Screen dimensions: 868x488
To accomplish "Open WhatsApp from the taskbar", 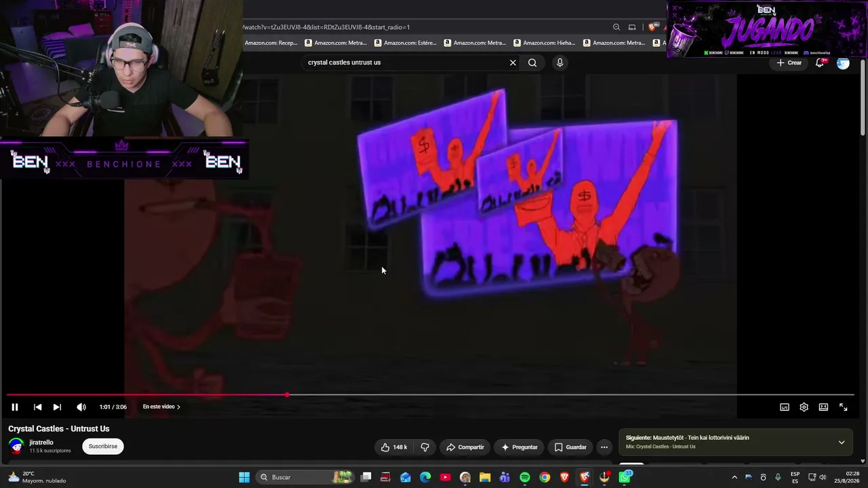I will point(625,477).
